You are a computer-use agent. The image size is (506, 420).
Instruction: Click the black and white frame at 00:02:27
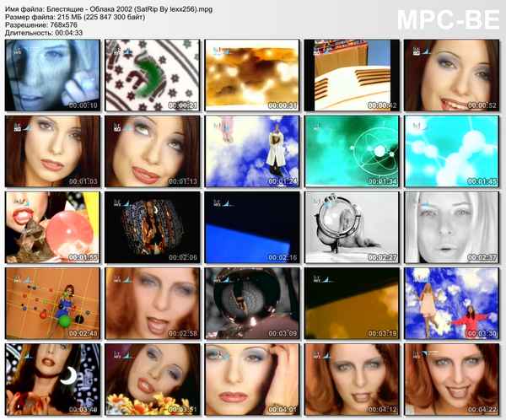coord(353,227)
